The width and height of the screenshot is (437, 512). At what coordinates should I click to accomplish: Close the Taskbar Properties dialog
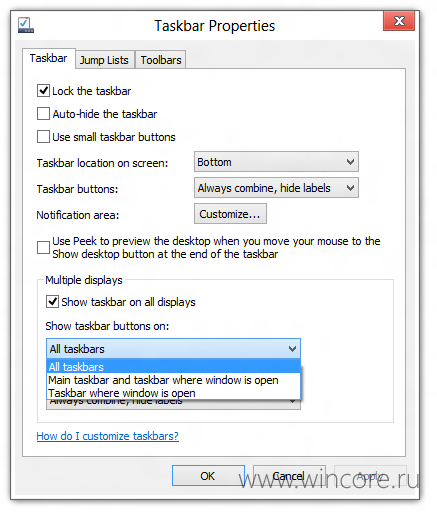pyautogui.click(x=399, y=21)
